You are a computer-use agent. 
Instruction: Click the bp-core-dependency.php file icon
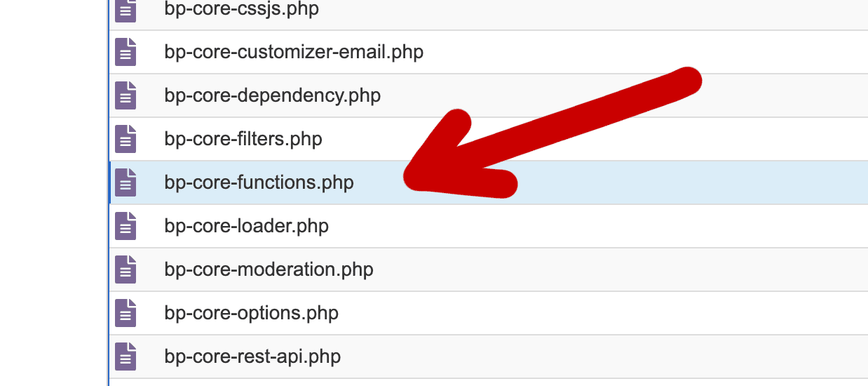click(x=126, y=96)
